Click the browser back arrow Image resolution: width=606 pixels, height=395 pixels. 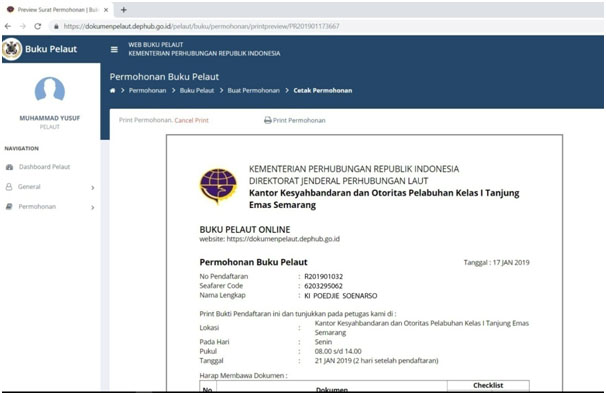click(x=8, y=26)
